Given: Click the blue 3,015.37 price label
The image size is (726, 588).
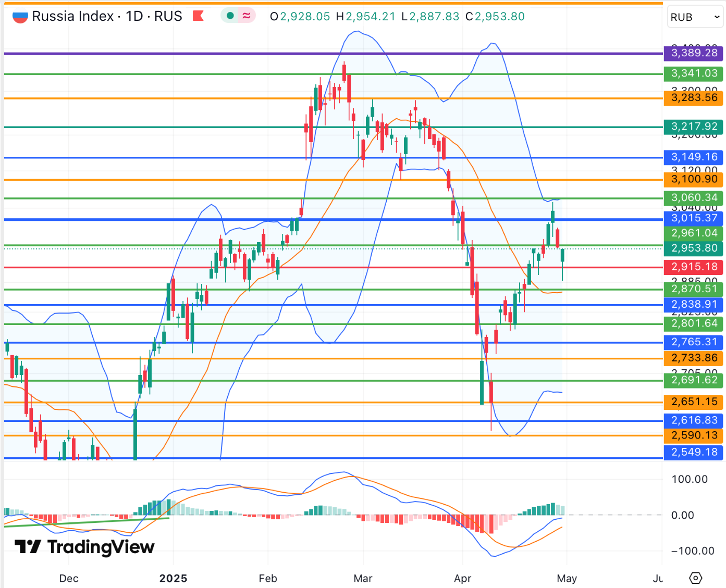Looking at the screenshot, I should 694,218.
